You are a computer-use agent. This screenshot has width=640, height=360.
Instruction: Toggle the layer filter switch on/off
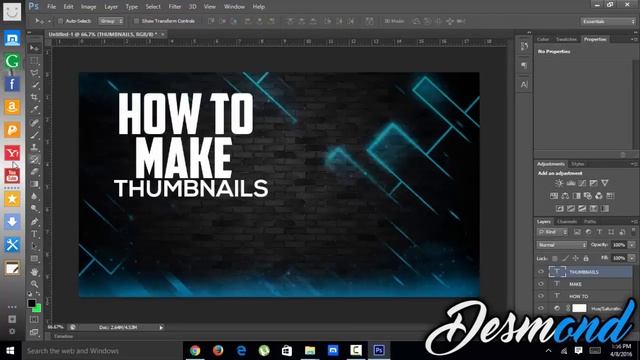tap(633, 231)
